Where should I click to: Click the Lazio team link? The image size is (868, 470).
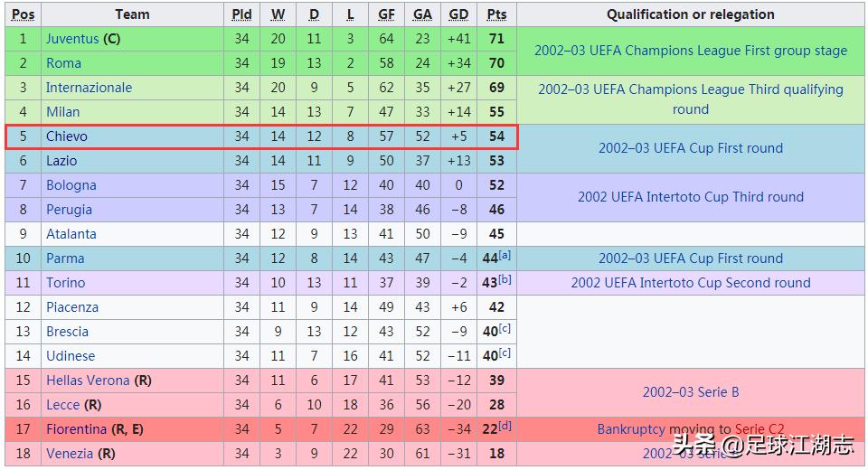pos(61,161)
